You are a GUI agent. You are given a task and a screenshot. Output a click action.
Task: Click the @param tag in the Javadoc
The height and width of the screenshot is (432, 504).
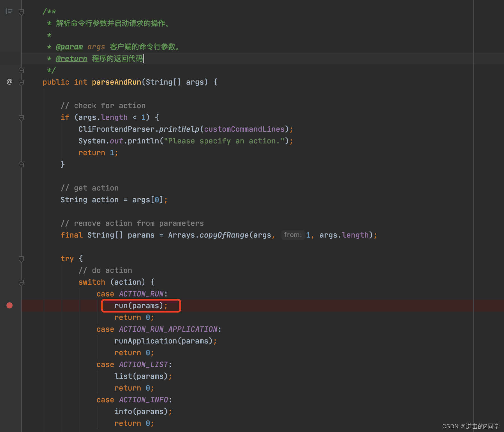click(x=69, y=47)
